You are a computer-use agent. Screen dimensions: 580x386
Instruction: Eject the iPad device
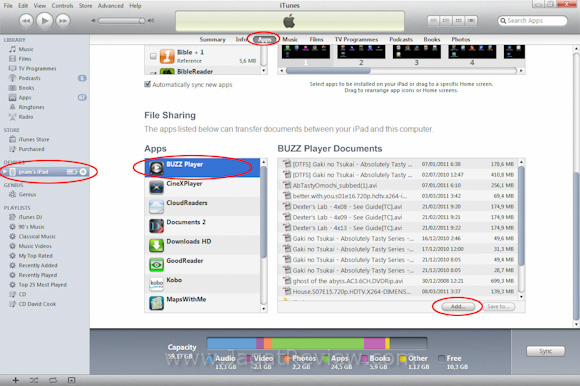[83, 172]
